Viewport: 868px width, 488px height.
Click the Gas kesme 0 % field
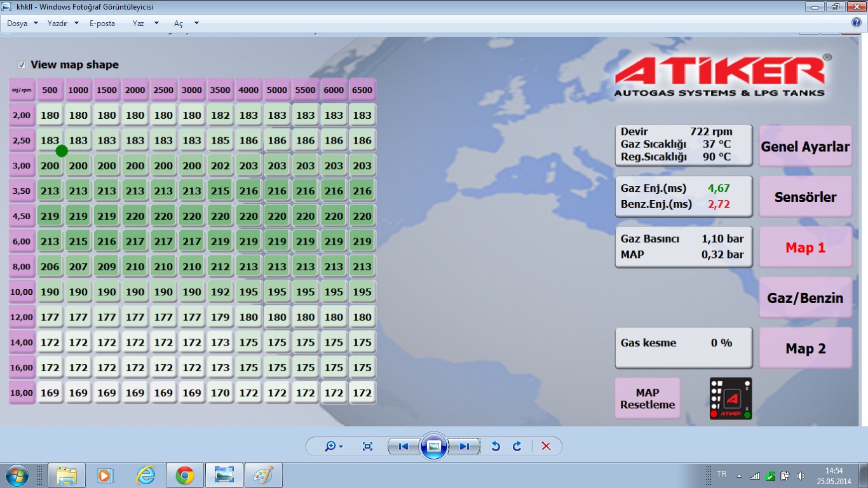[684, 348]
